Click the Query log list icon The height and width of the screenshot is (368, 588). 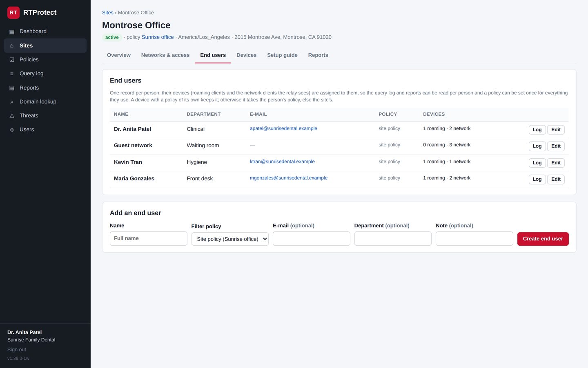[12, 74]
